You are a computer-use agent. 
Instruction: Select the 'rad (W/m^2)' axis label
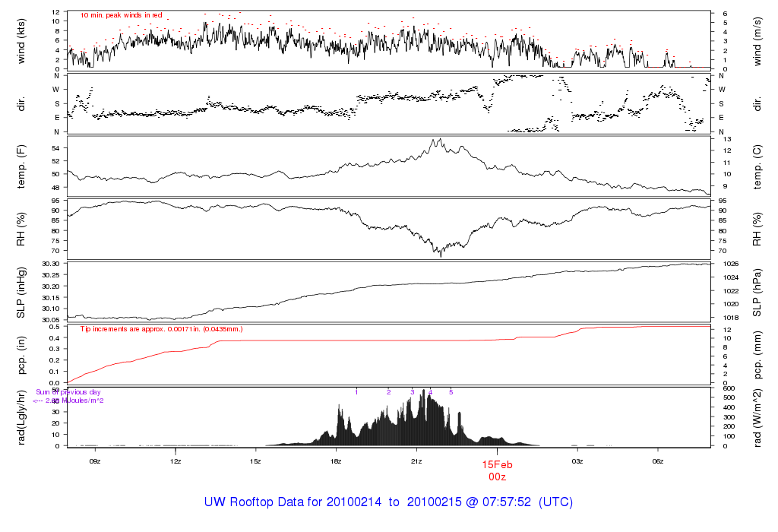pos(757,417)
